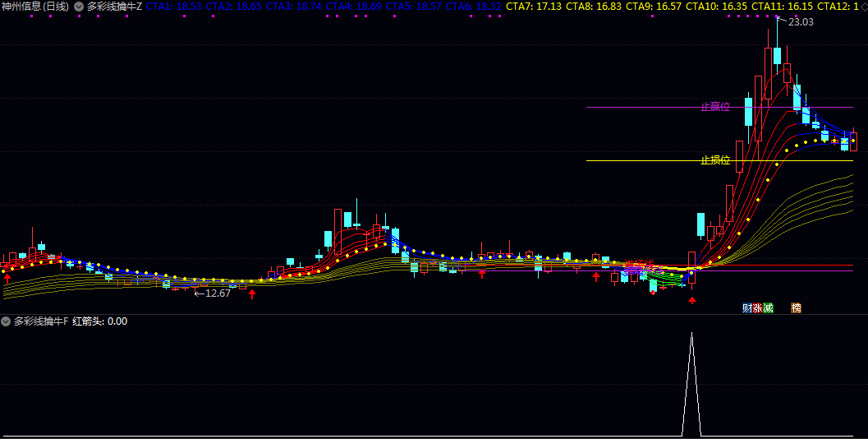868x439 pixels.
Task: Click the white spike peak in sub-chart
Action: pos(691,333)
